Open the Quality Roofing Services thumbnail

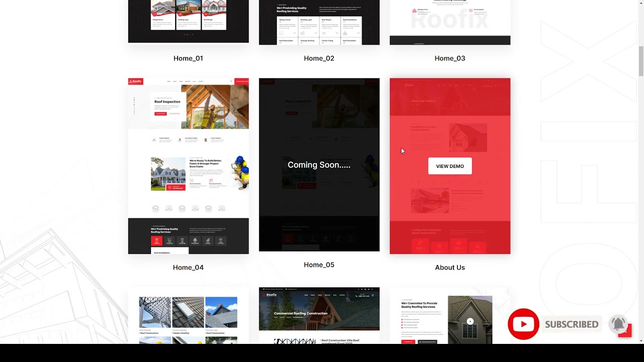pos(450,316)
